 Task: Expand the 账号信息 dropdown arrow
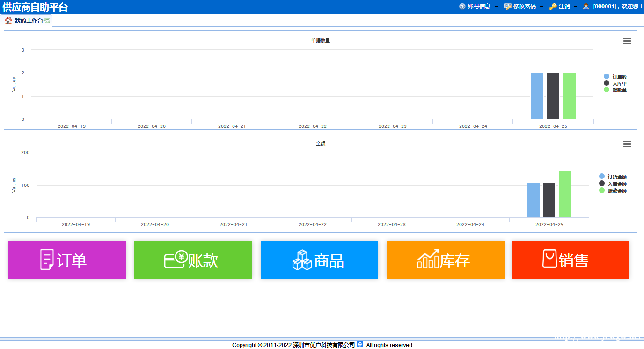496,7
